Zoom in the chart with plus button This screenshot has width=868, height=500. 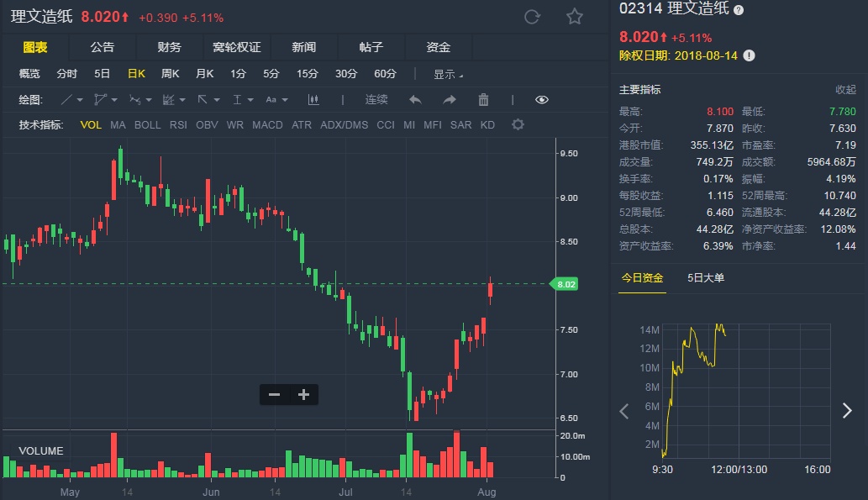click(x=303, y=394)
